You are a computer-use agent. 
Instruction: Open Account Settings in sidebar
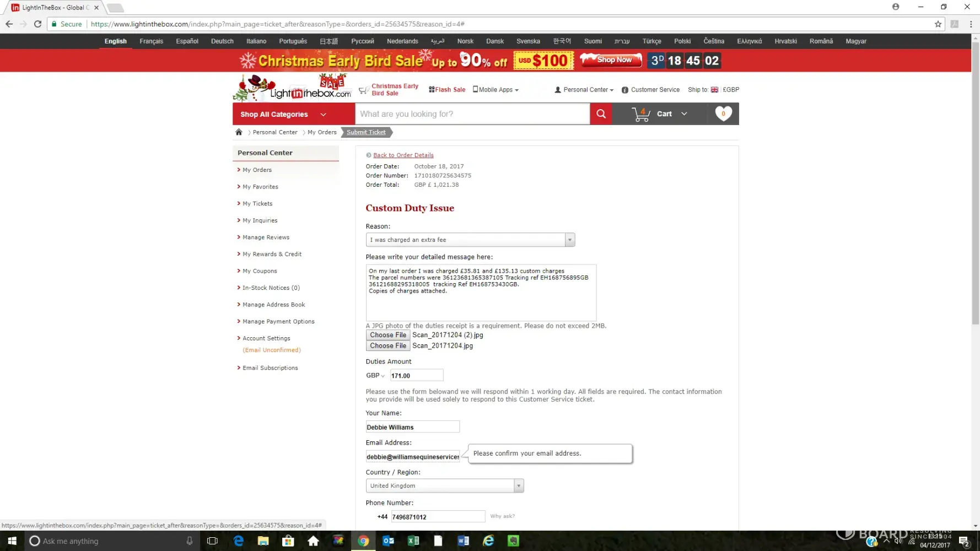point(266,338)
